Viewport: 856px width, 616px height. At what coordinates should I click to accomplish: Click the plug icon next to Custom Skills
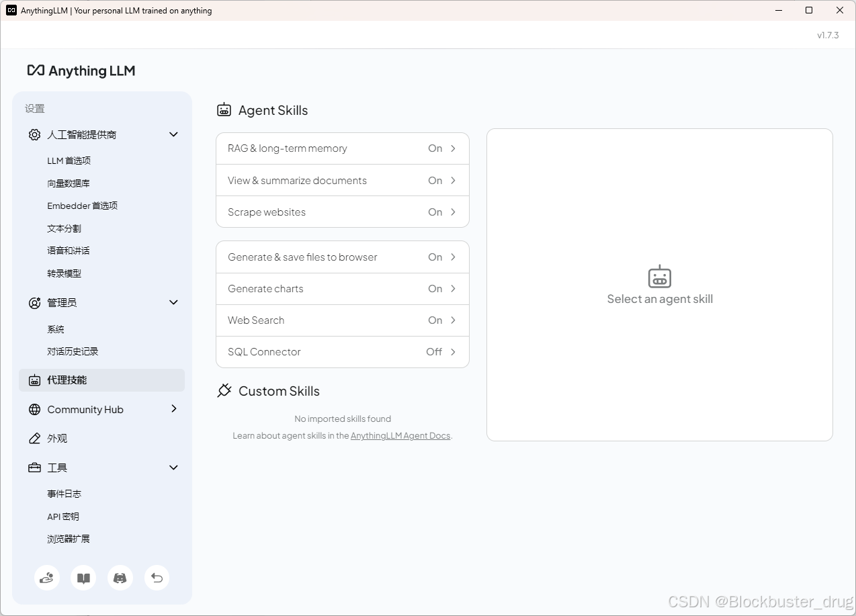(x=224, y=391)
